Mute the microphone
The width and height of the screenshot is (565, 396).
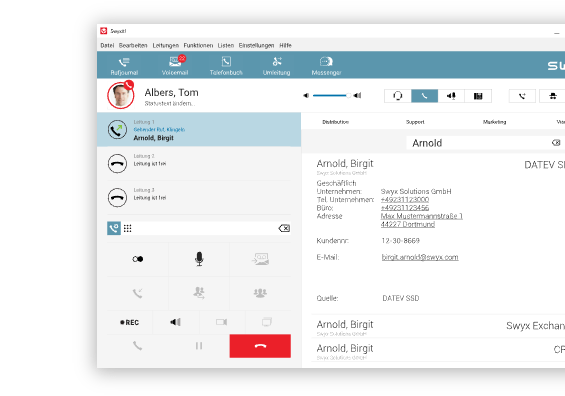point(199,259)
